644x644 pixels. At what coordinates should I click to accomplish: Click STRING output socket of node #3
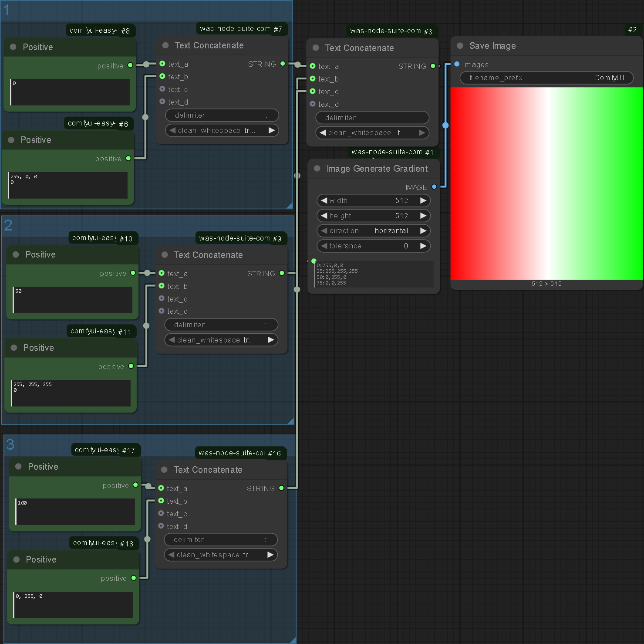(x=433, y=66)
